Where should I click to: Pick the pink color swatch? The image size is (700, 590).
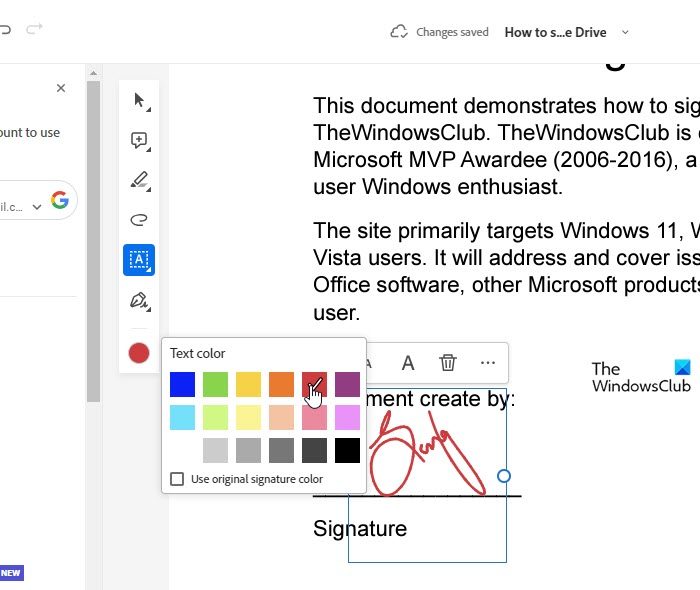coord(314,417)
